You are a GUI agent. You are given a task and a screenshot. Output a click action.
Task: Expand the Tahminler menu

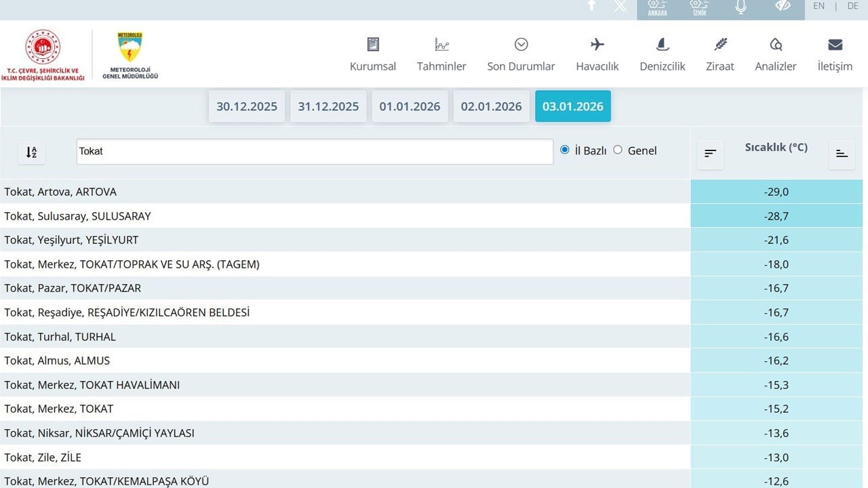441,54
